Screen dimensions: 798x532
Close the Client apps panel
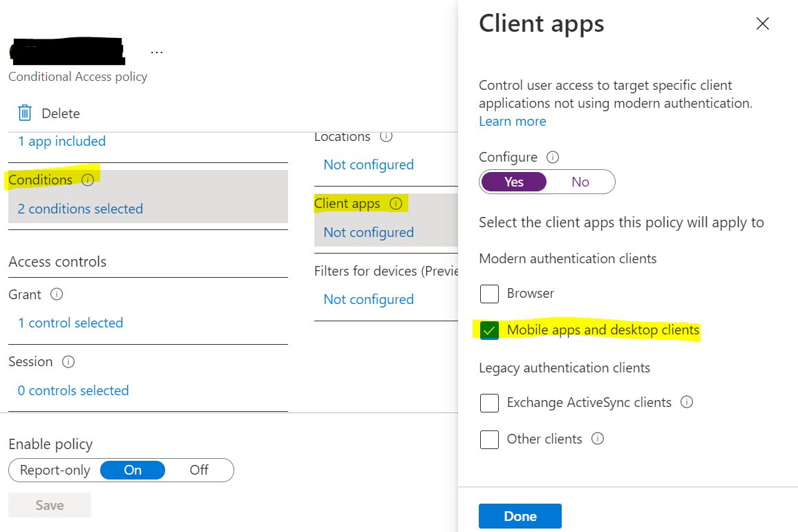click(763, 24)
